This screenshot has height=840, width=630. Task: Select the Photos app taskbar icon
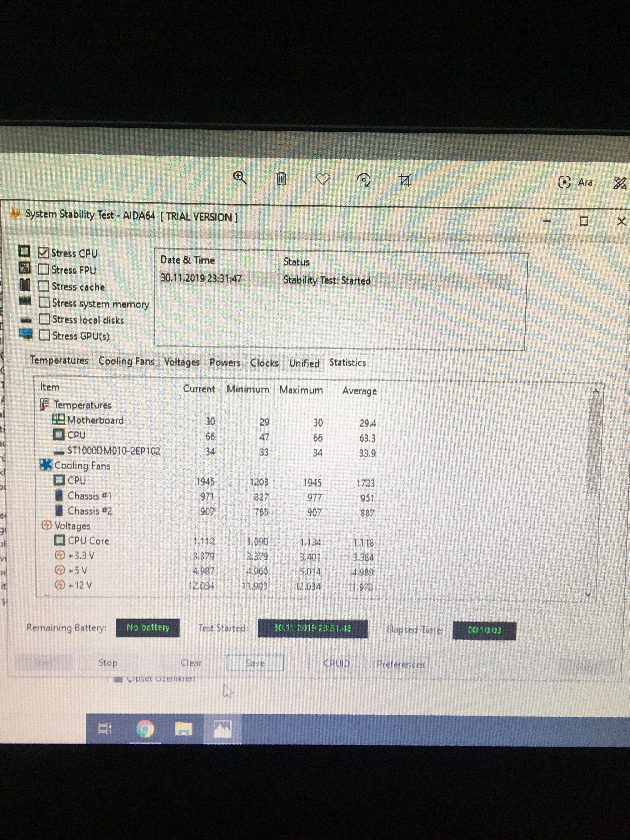click(222, 729)
